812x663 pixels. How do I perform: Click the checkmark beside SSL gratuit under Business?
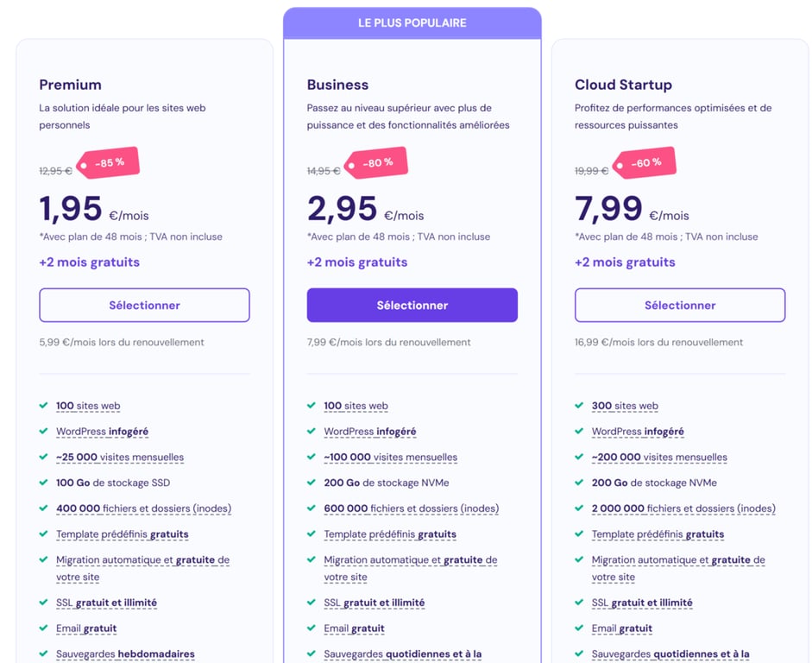tap(312, 603)
